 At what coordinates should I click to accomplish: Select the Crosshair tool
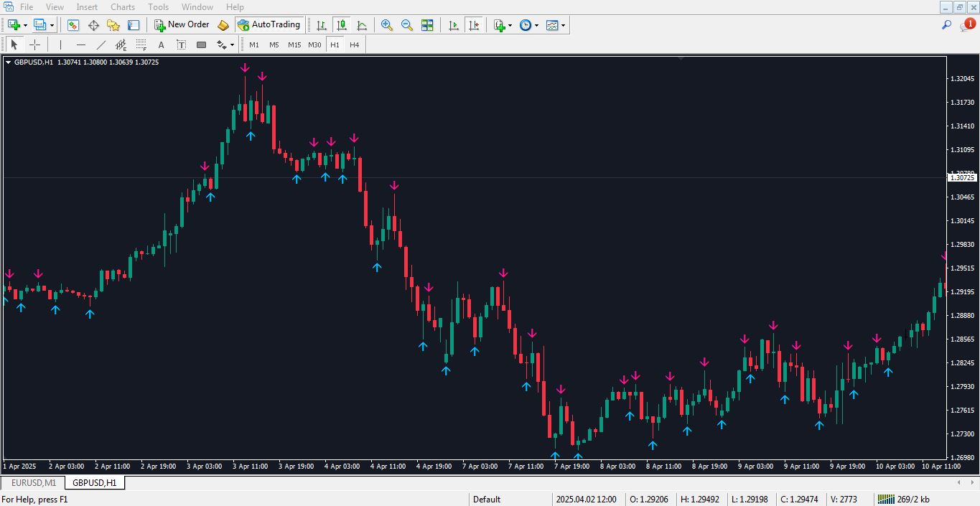[x=34, y=44]
